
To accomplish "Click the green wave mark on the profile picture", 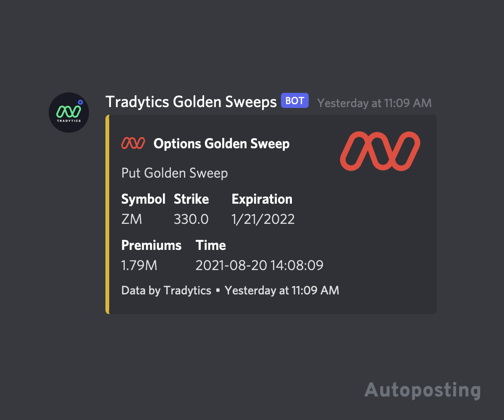I will [x=68, y=111].
